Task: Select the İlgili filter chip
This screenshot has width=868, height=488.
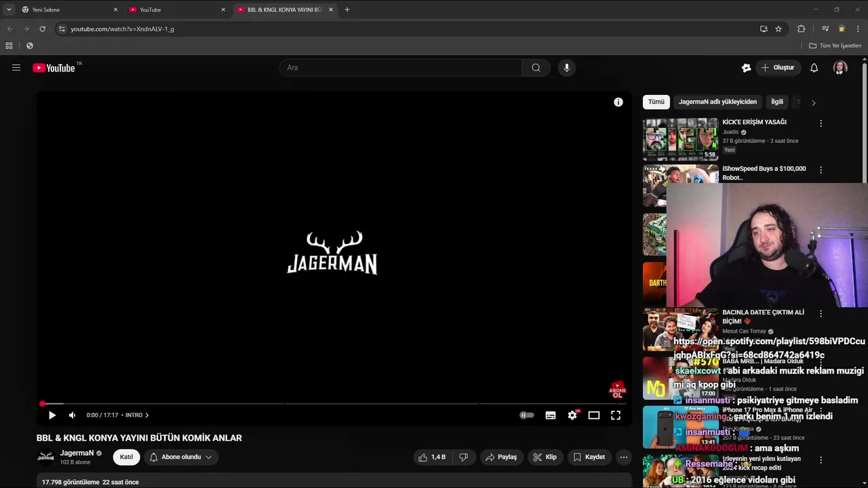Action: click(x=777, y=102)
